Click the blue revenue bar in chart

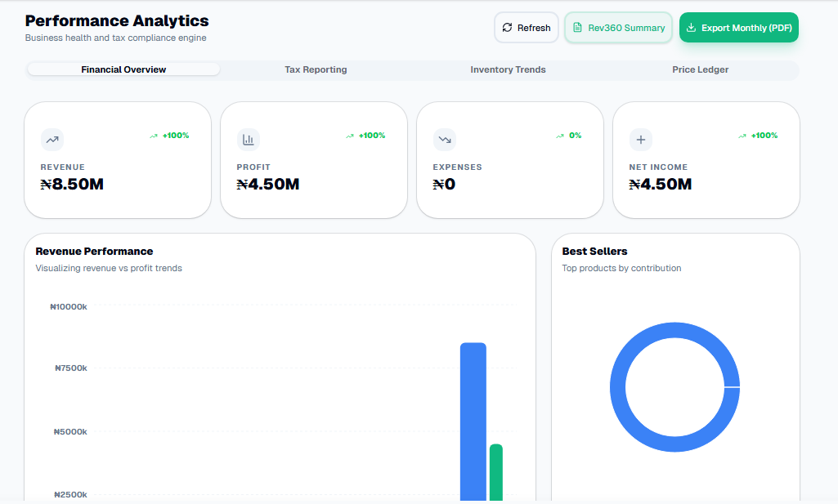(473, 421)
